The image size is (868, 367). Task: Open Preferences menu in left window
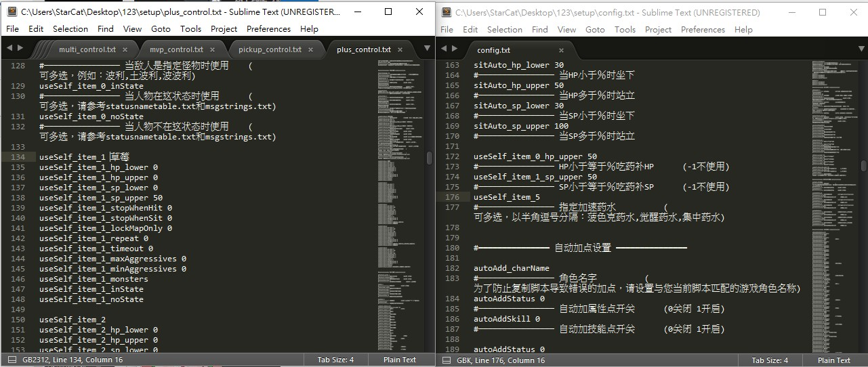(x=268, y=29)
